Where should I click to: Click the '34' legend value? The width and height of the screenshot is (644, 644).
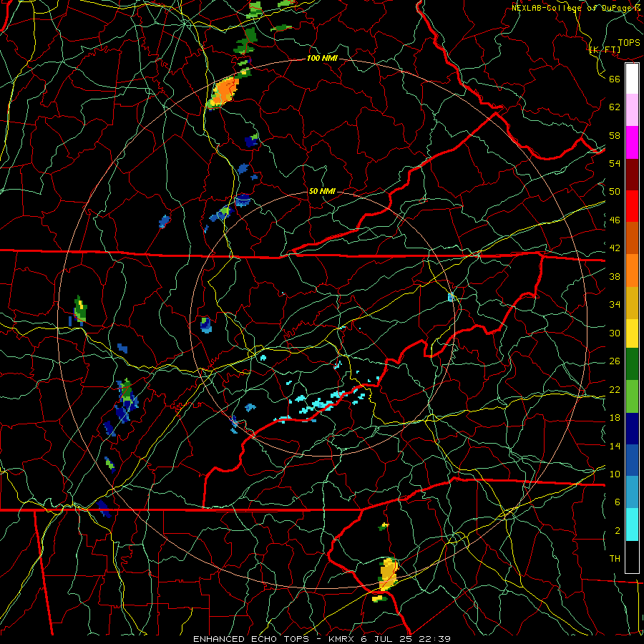click(615, 305)
